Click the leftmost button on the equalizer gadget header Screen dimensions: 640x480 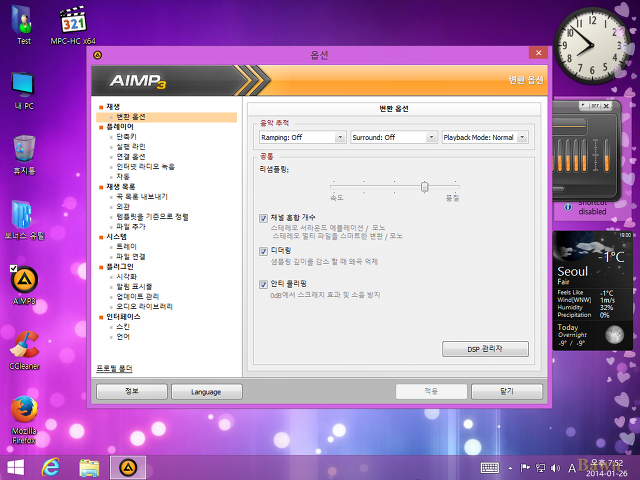[584, 106]
